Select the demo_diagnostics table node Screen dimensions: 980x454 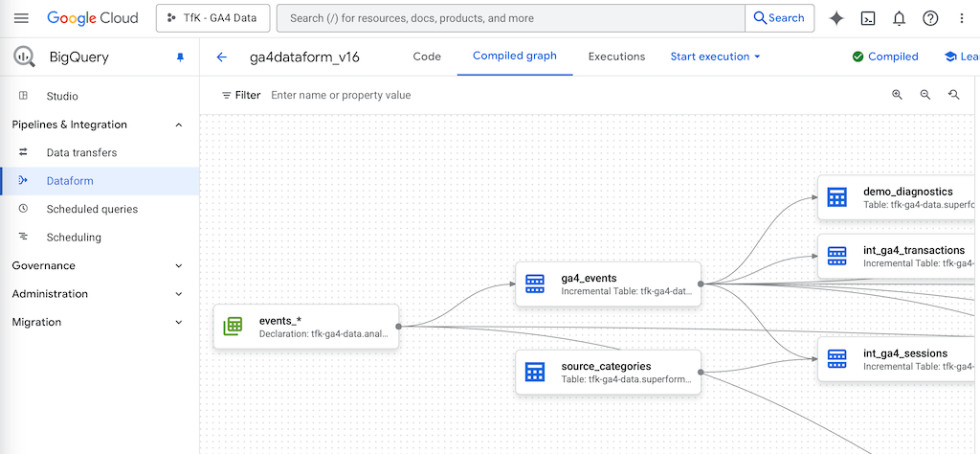click(x=898, y=197)
